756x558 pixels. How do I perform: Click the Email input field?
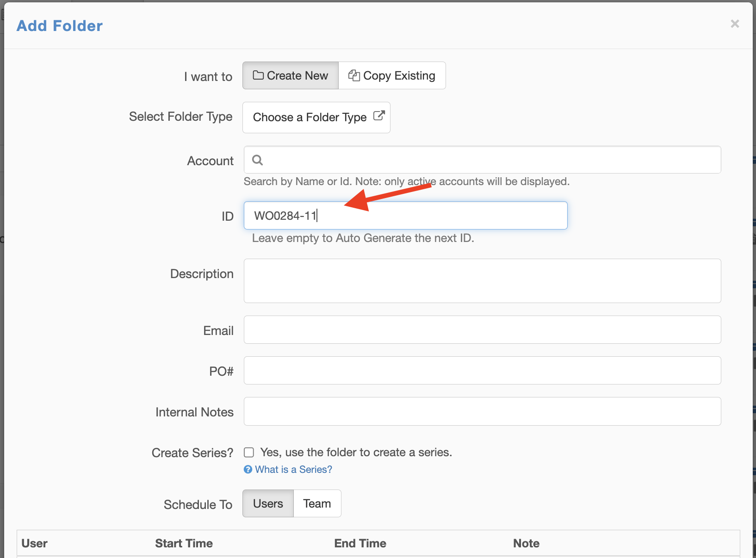click(x=482, y=330)
